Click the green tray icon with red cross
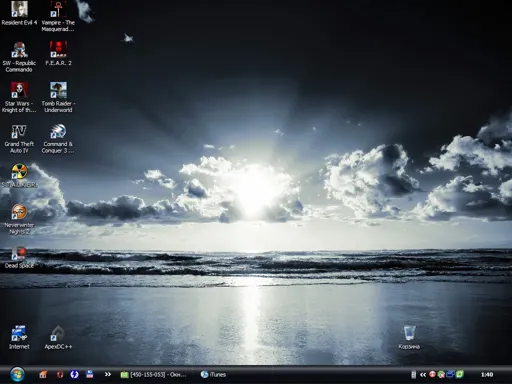 pos(441,374)
